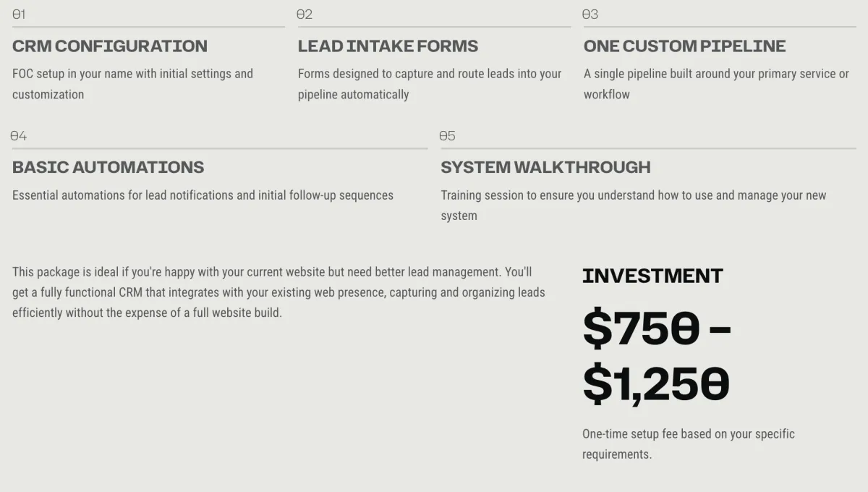
Task: Click the step number 01 label
Action: (20, 14)
